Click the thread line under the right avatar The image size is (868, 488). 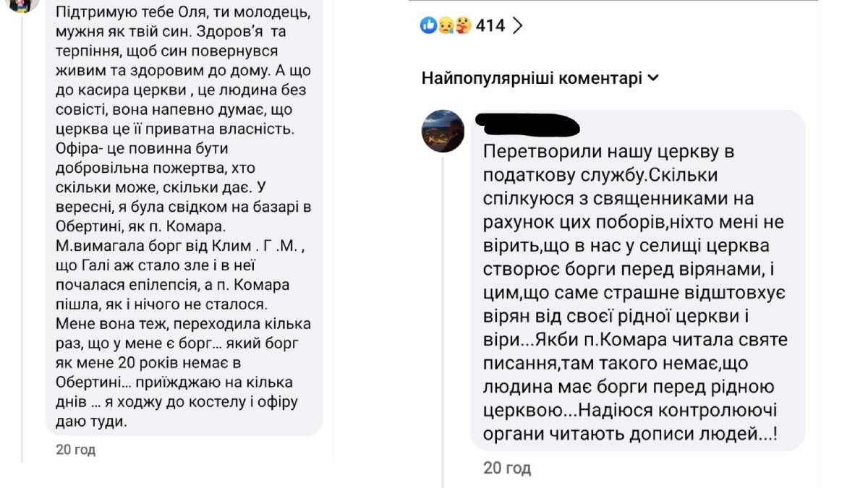pos(443,304)
